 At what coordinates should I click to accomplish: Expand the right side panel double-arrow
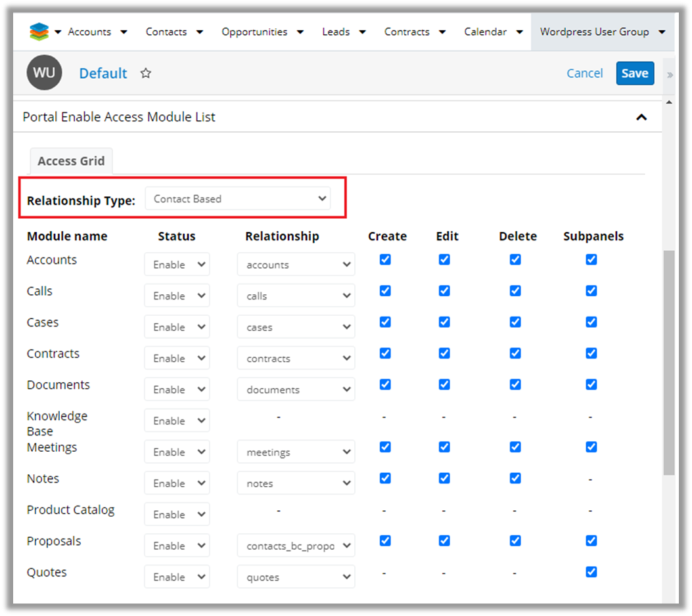coord(670,75)
